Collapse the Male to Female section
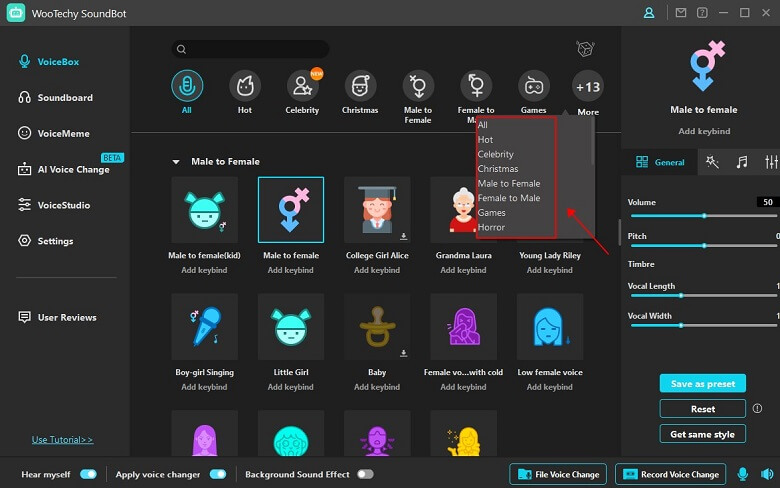The height and width of the screenshot is (488, 780). coord(177,161)
